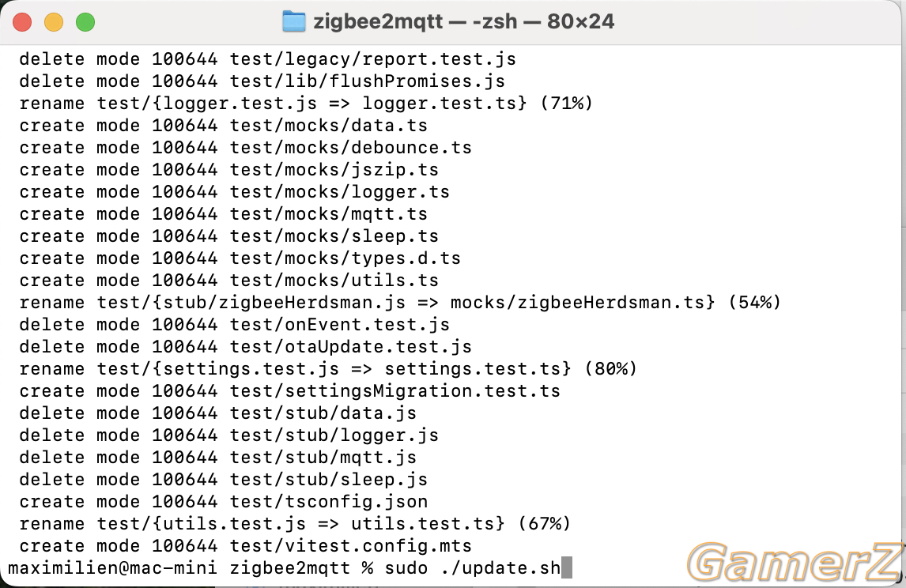Image resolution: width=906 pixels, height=588 pixels.
Task: Click the utils.test.ts rename line (67%)
Action: click(295, 523)
